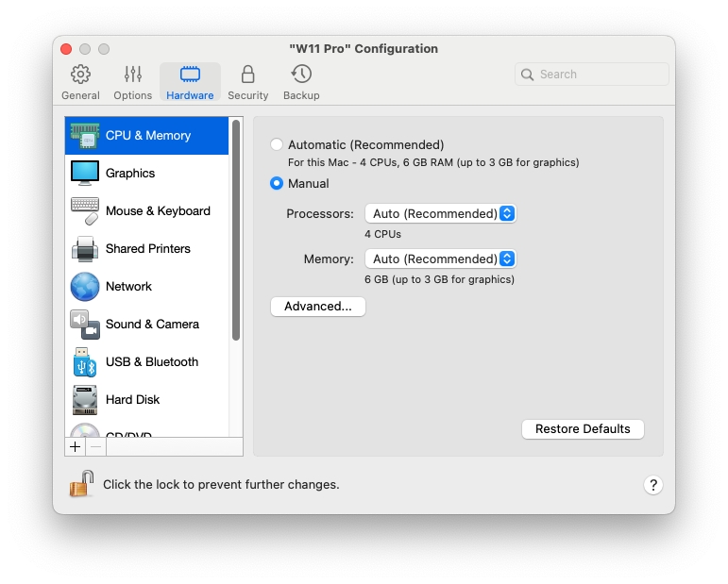The image size is (728, 584).
Task: Click the plus button to add device
Action: (x=76, y=447)
